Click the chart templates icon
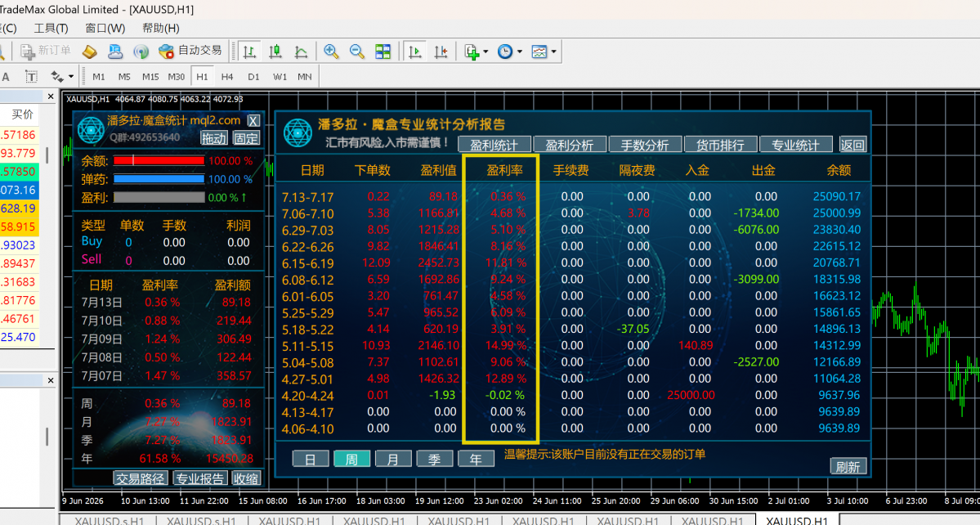 tap(539, 52)
